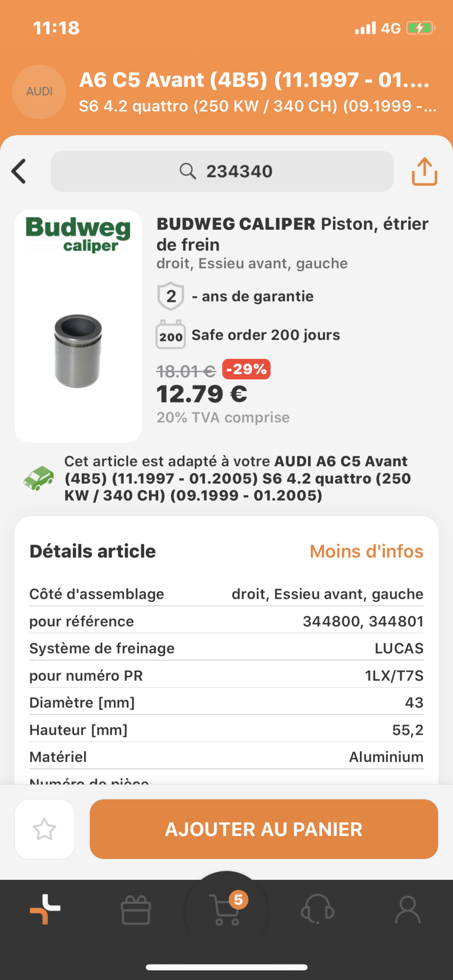Add article to favorites with star
This screenshot has height=980, width=453.
click(45, 829)
